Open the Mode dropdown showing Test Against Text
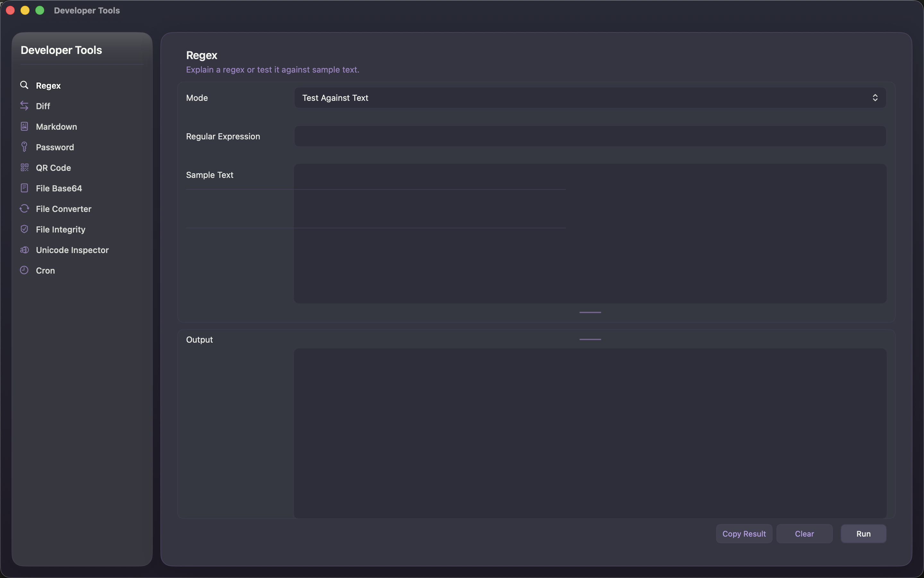Viewport: 924px width, 578px height. 590,98
